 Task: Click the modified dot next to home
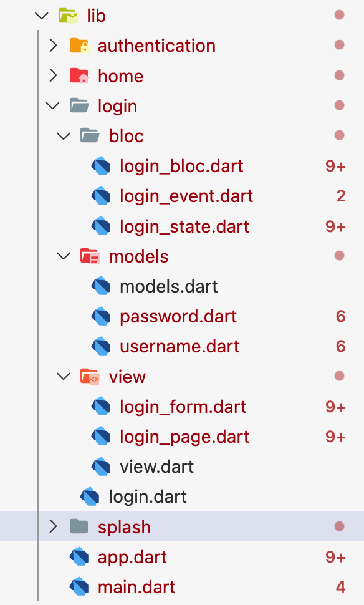click(x=339, y=75)
